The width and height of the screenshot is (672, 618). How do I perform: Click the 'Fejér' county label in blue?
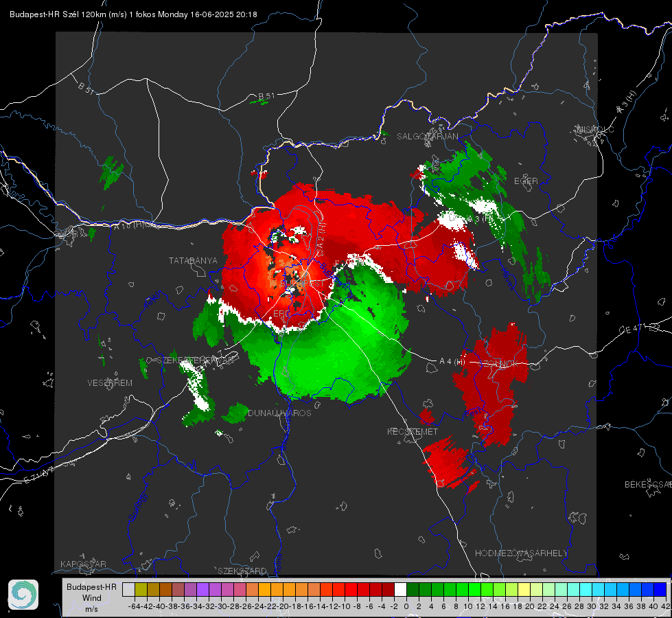pyautogui.click(x=154, y=300)
